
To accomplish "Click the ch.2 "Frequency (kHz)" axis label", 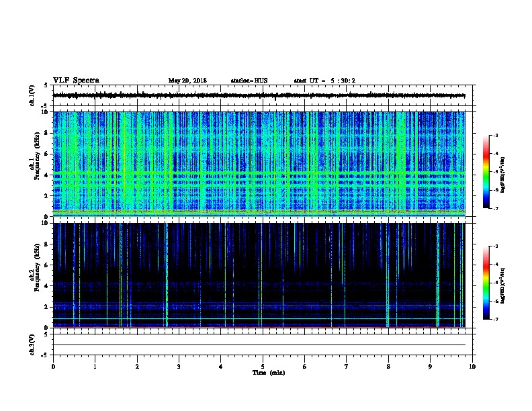I will click(37, 267).
